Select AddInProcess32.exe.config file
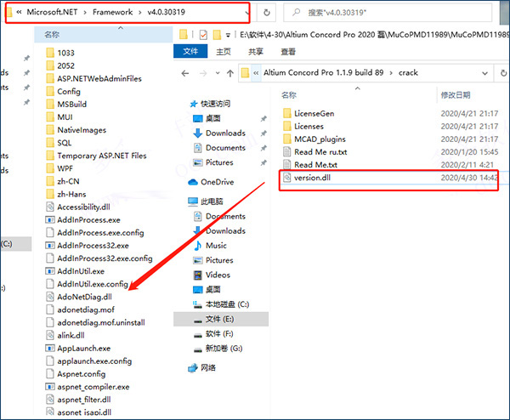The width and height of the screenshot is (510, 420). click(x=99, y=258)
